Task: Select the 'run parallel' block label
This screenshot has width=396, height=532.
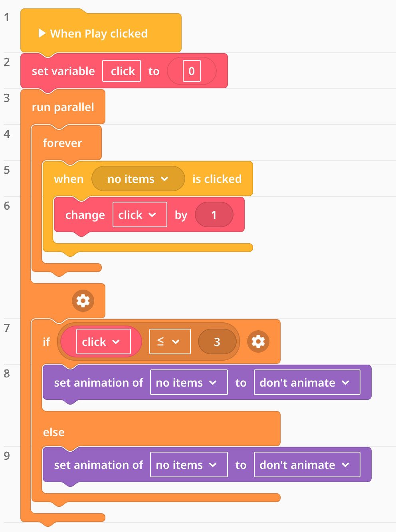Action: (63, 107)
